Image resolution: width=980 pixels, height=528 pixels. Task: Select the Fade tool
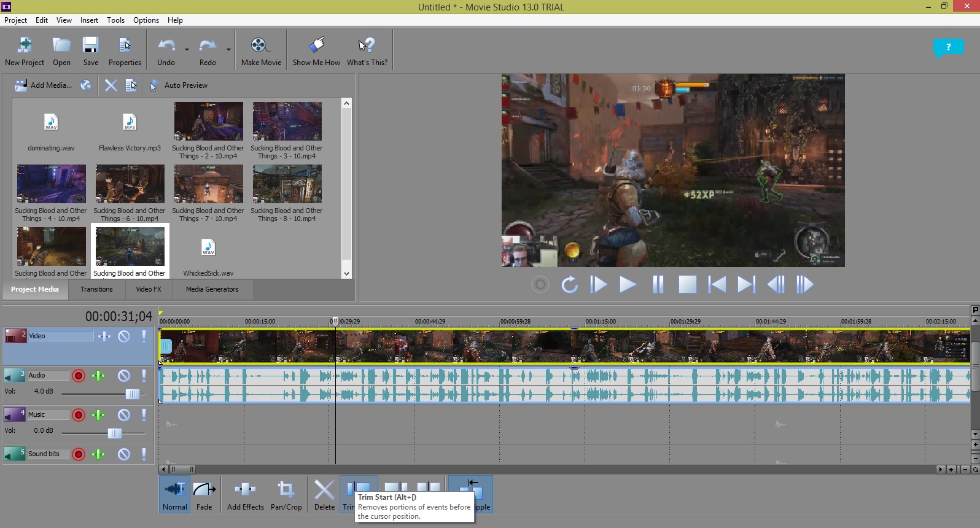pos(204,495)
